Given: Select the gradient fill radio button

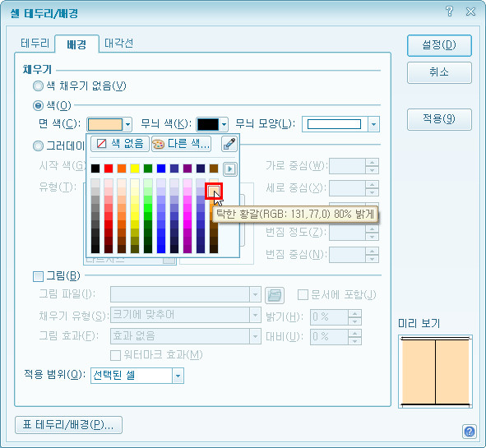Looking at the screenshot, I should [38, 145].
